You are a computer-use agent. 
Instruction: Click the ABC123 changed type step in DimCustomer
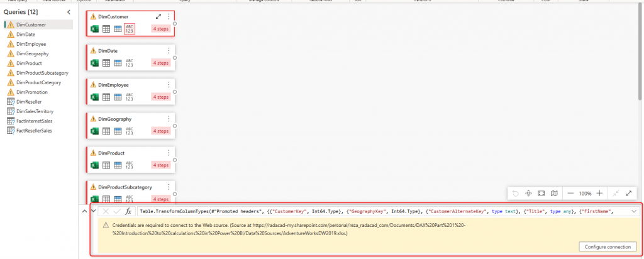[x=130, y=29]
